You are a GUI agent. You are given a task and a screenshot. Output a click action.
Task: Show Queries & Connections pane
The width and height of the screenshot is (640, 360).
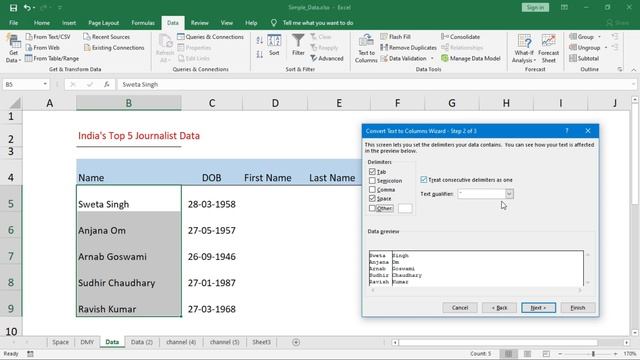click(211, 37)
